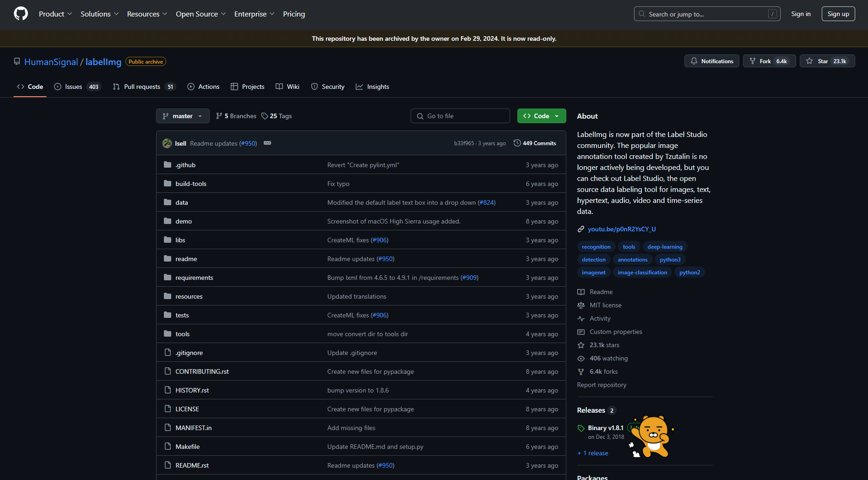868x480 pixels.
Task: Open the GitHub homepage logo
Action: point(21,14)
